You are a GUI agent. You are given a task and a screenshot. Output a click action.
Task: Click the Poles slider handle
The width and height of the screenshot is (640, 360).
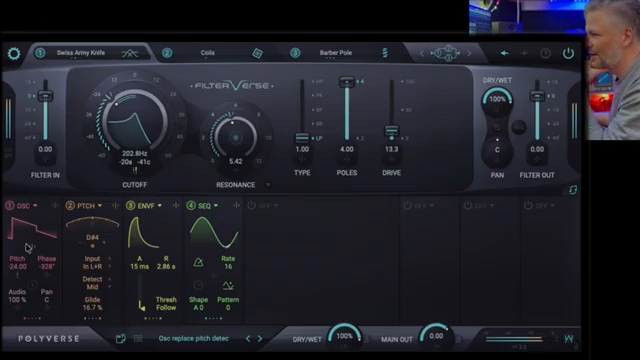pos(347,82)
